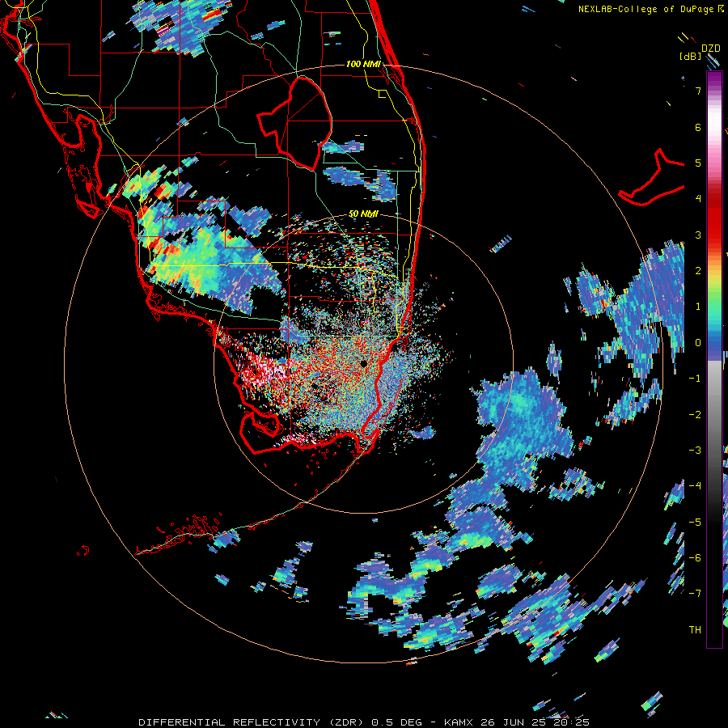Viewport: 728px width, 728px height.
Task: Click the DZD product label above the color bar
Action: (x=711, y=49)
